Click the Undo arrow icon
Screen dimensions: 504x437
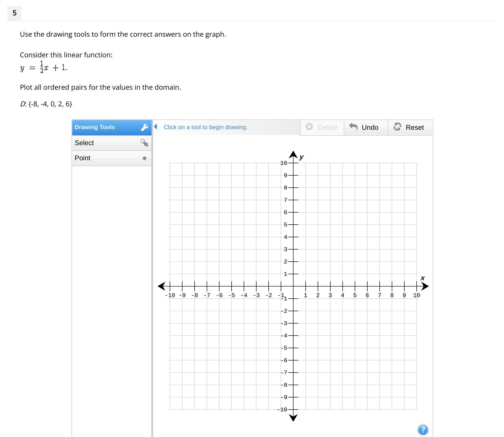353,127
